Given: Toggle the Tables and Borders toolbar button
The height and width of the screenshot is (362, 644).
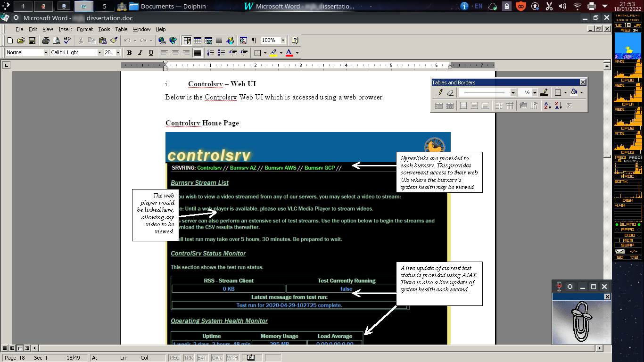Looking at the screenshot, I should pyautogui.click(x=187, y=41).
